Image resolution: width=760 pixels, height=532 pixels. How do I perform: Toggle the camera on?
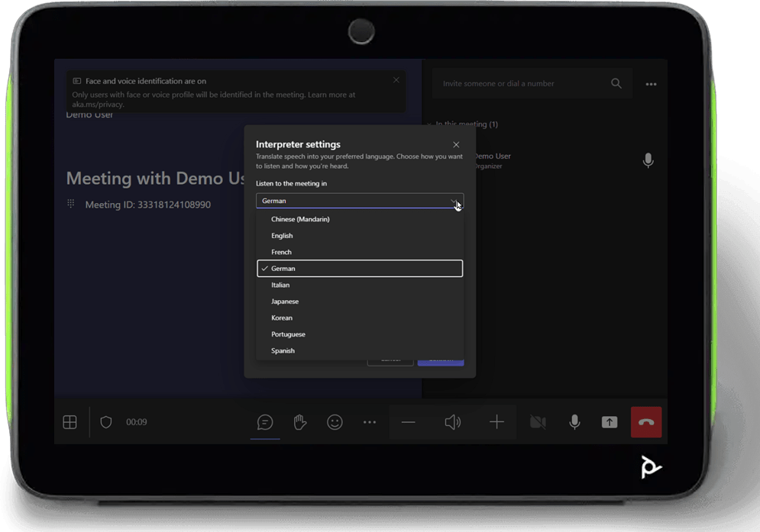[538, 422]
